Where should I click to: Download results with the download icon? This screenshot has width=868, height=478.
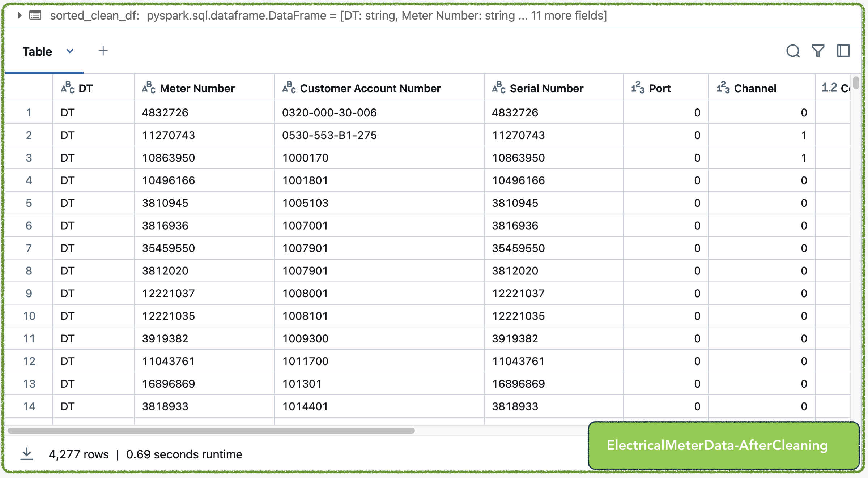click(27, 454)
